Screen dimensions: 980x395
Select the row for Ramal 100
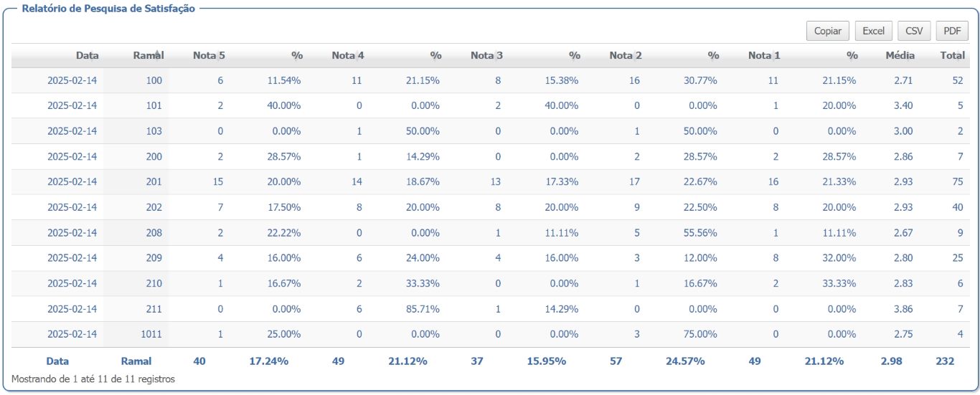490,80
